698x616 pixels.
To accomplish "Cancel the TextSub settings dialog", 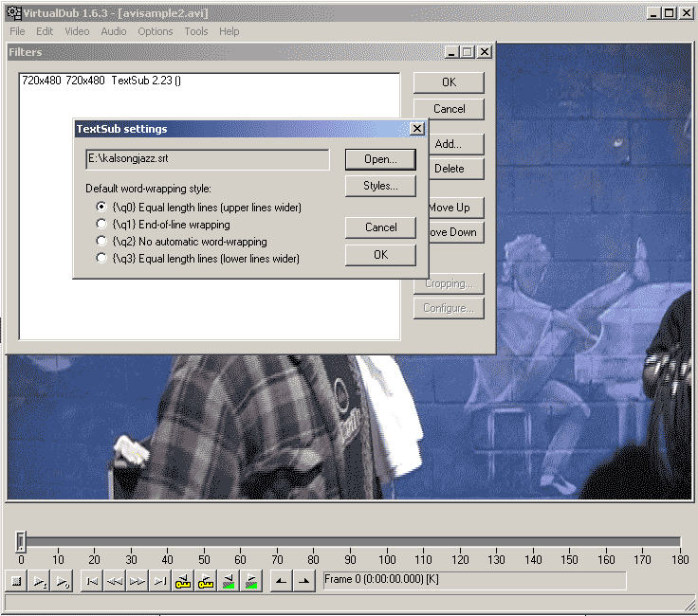I will click(x=380, y=227).
